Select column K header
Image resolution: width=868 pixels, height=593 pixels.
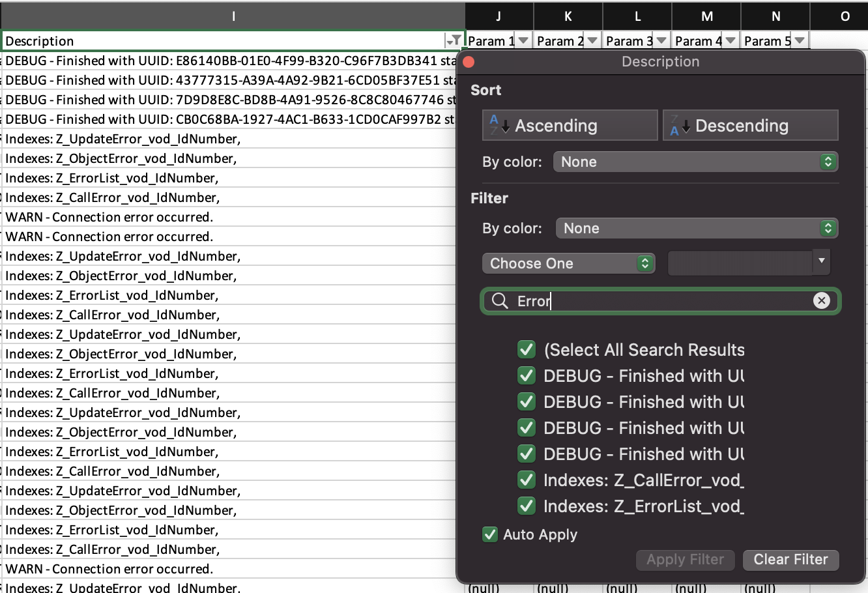click(x=568, y=16)
